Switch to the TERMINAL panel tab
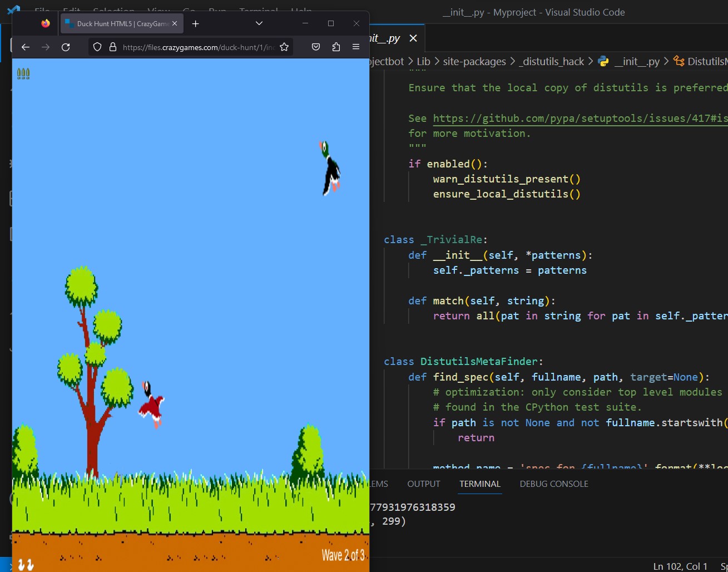The image size is (728, 572). point(480,484)
